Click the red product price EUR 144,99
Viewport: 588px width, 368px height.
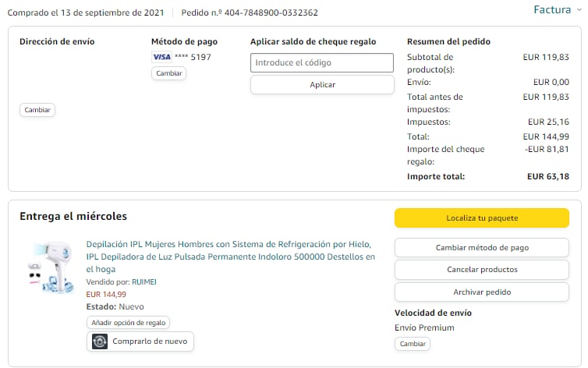tap(106, 294)
